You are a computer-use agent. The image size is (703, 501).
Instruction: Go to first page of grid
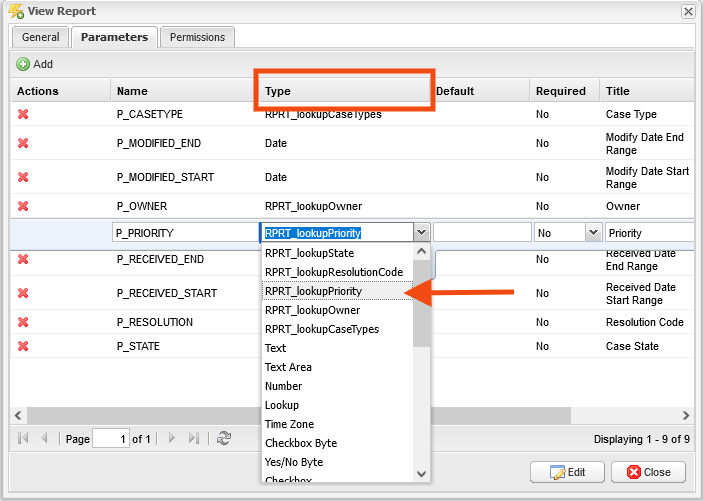tap(23, 438)
